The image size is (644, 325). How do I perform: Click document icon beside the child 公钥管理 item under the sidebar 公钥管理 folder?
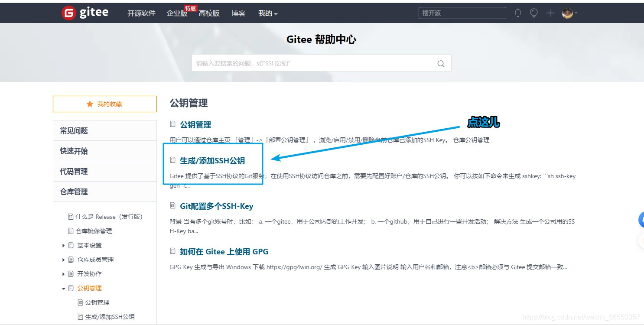(80, 302)
